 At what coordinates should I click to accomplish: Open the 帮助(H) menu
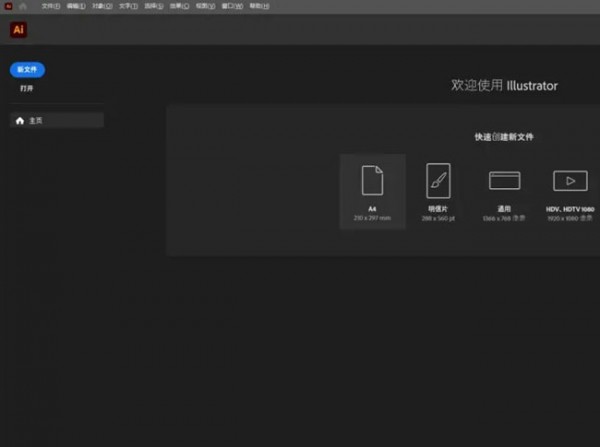pyautogui.click(x=259, y=6)
